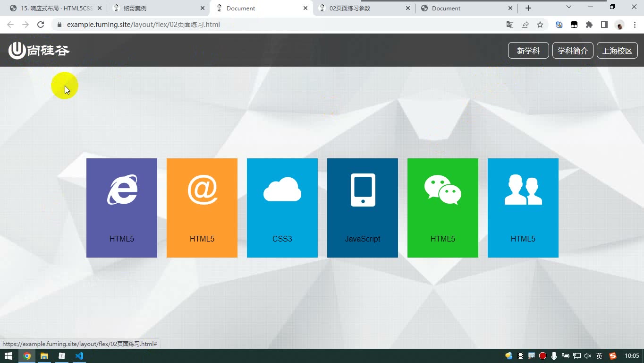
Task: Reload the page with refresh icon
Action: [x=41, y=25]
